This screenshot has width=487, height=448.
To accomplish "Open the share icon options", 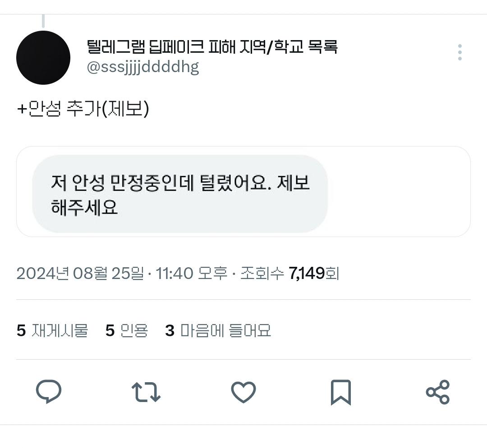I will 438,392.
